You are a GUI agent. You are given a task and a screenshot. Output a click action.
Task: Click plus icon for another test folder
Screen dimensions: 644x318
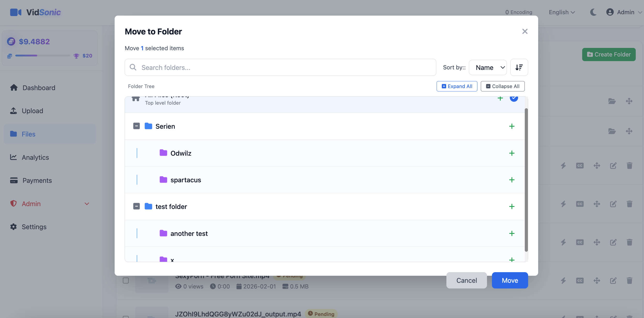point(512,234)
